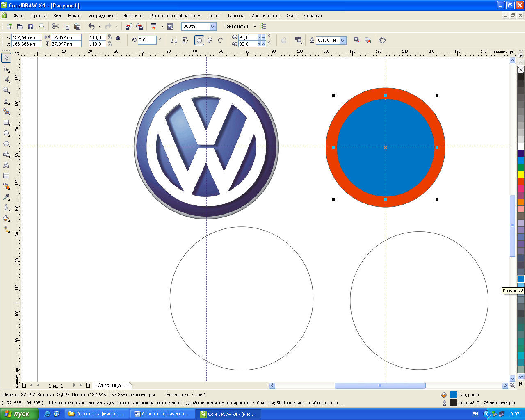Select the Crop tool
The height and width of the screenshot is (420, 525).
click(6, 79)
